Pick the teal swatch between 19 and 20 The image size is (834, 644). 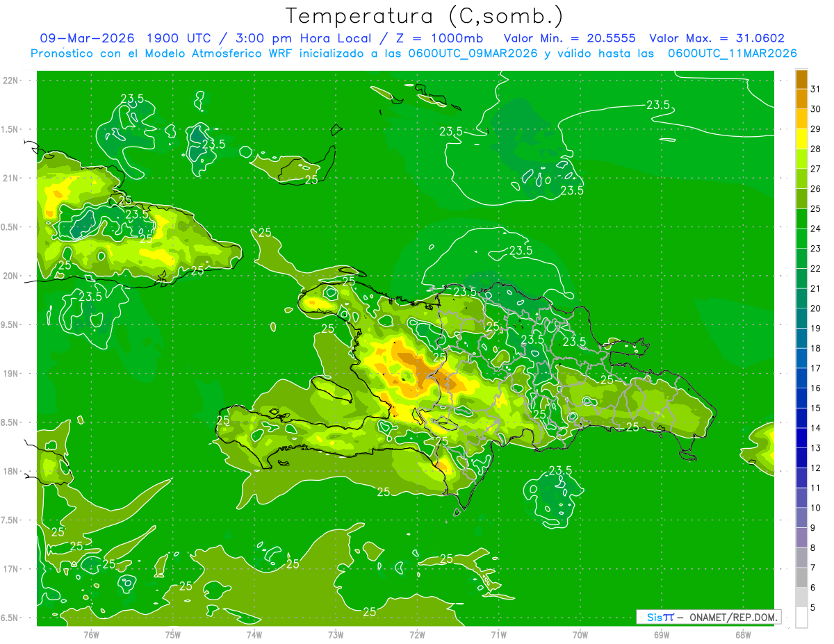coord(801,318)
